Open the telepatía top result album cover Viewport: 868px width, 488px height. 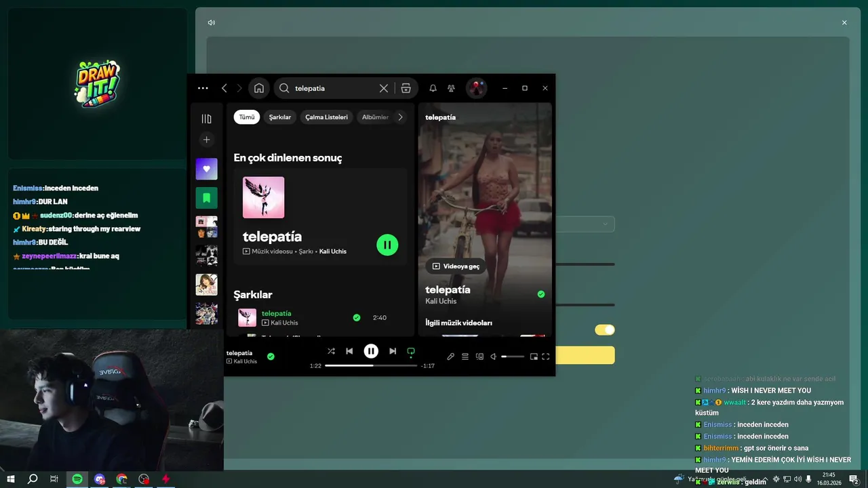pyautogui.click(x=264, y=197)
